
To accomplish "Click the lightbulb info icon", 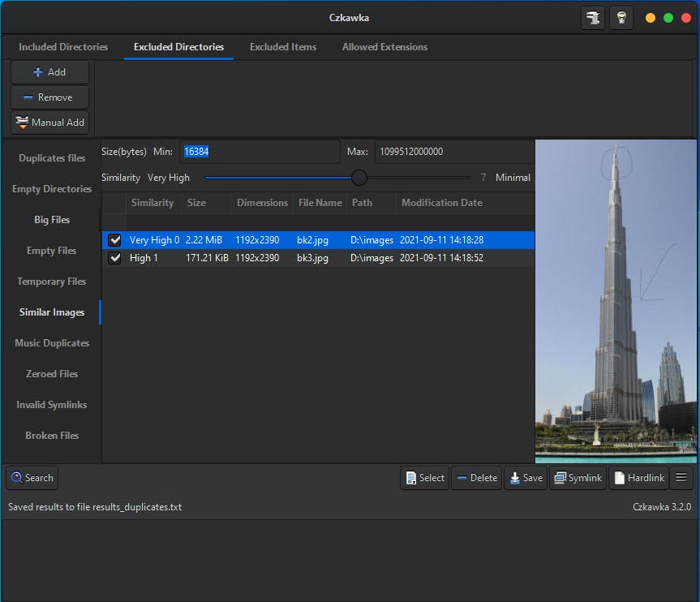I will (x=621, y=18).
